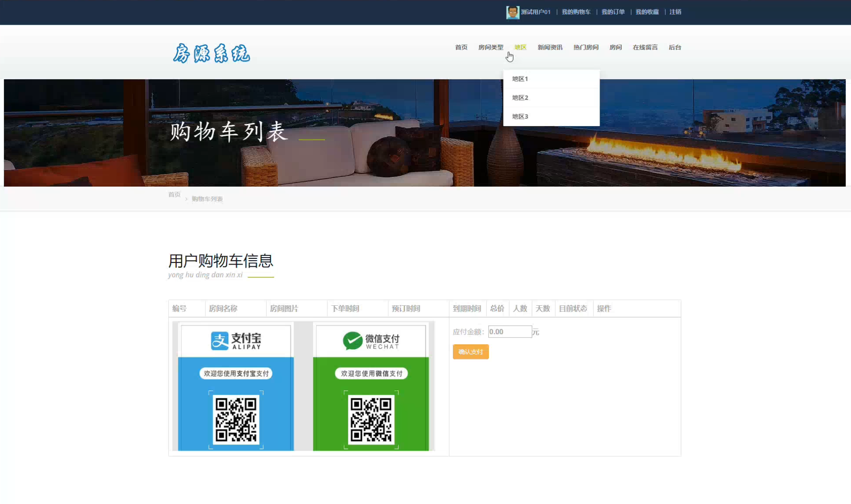Click the 总价 column header
The image size is (851, 504).
(497, 308)
